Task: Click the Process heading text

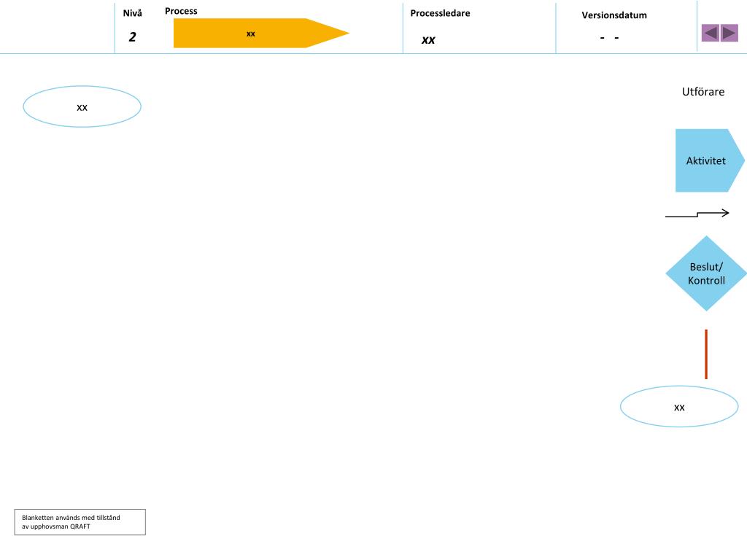Action: click(181, 11)
